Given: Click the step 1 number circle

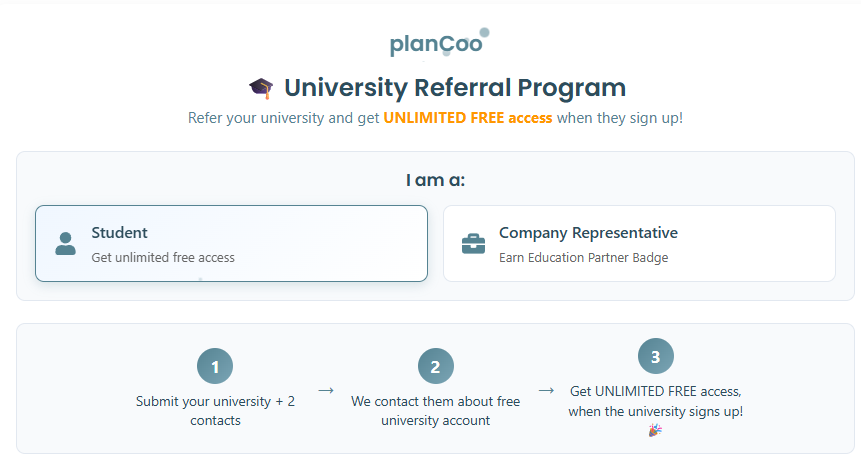Looking at the screenshot, I should (215, 366).
